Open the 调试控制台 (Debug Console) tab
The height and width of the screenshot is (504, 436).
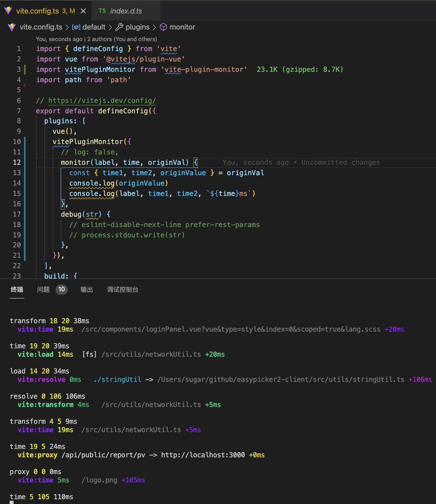tap(122, 290)
